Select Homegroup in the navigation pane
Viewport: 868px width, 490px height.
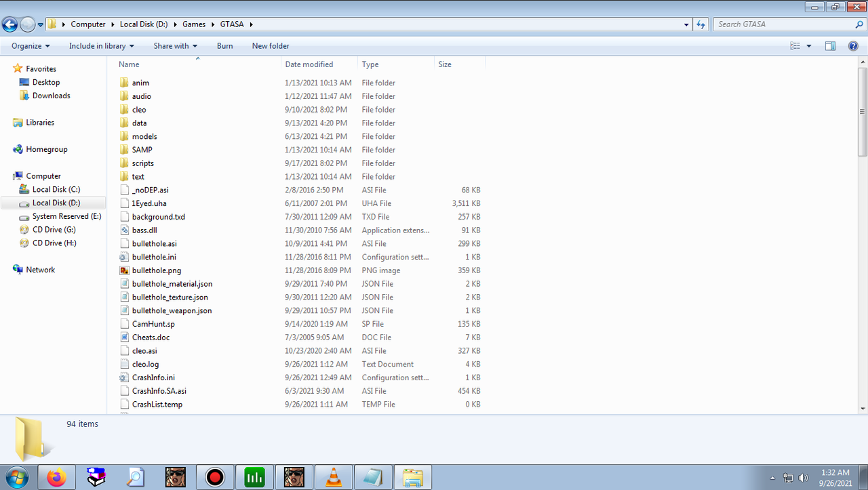point(47,150)
